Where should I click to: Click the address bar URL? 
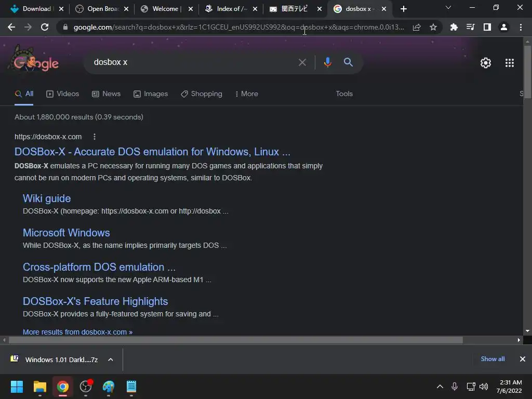click(x=238, y=27)
